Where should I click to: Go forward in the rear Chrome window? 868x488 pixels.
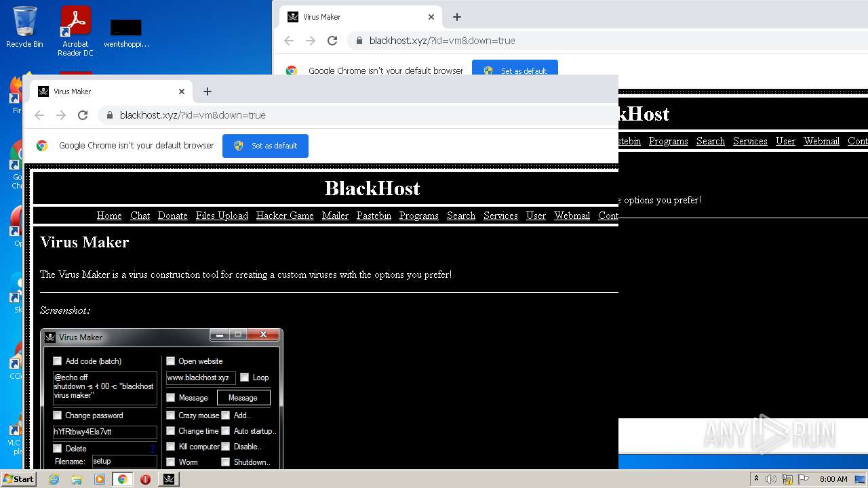[x=311, y=41]
